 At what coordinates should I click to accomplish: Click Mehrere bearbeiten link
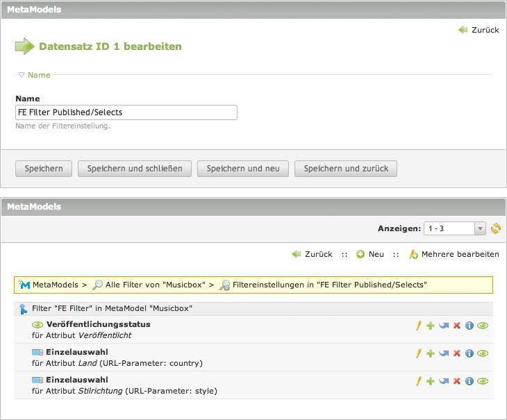[x=460, y=255]
